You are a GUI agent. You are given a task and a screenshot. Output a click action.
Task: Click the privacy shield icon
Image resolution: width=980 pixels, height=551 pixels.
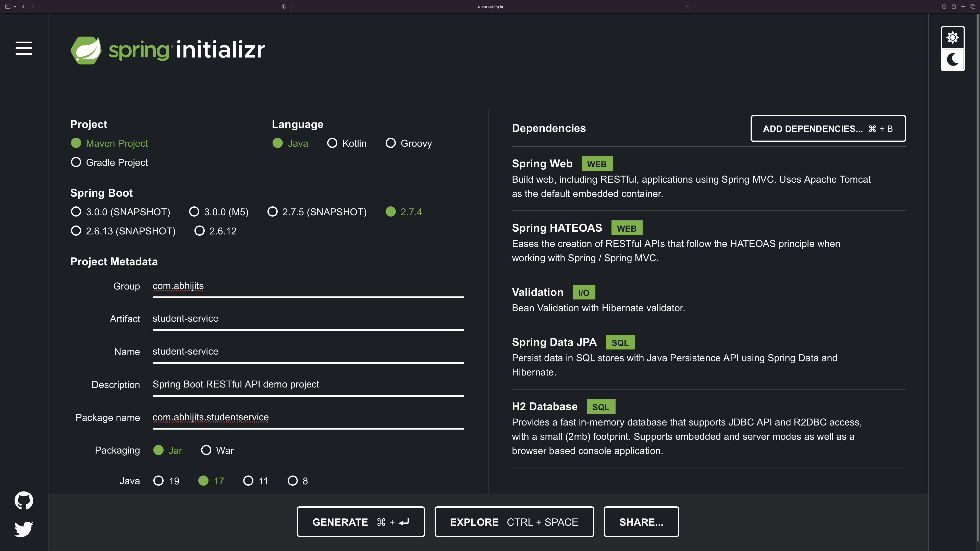coord(284,6)
